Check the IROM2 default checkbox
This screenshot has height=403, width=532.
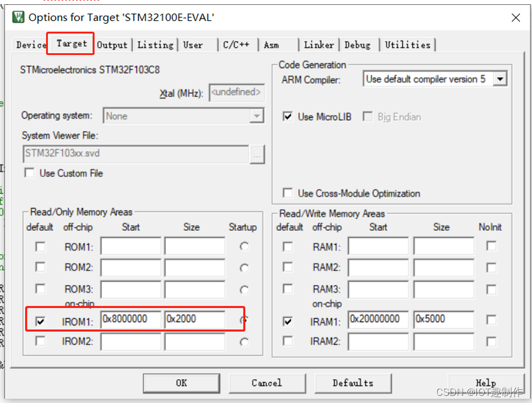(40, 341)
